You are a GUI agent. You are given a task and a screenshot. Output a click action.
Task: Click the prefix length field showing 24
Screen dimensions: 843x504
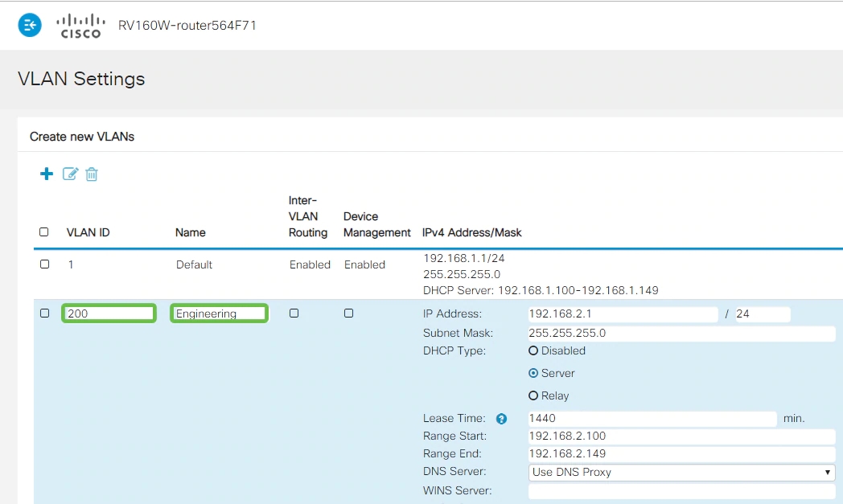click(x=763, y=313)
